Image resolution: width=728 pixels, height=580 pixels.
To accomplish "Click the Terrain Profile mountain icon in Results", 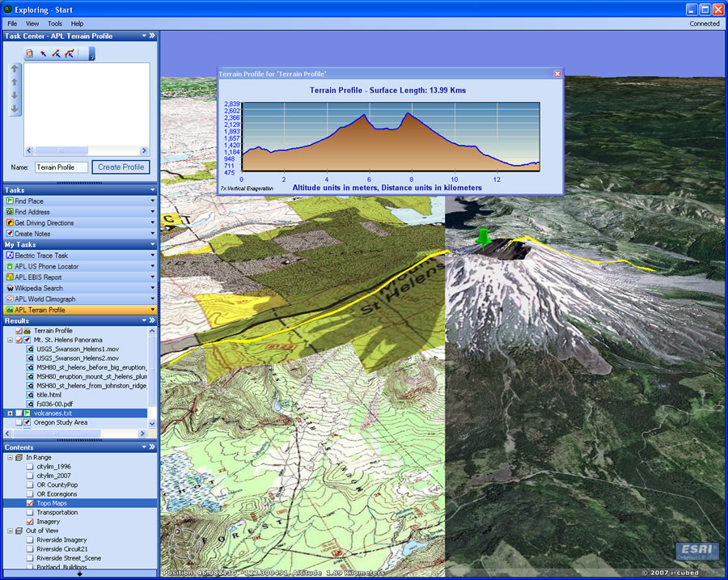I will 28,331.
